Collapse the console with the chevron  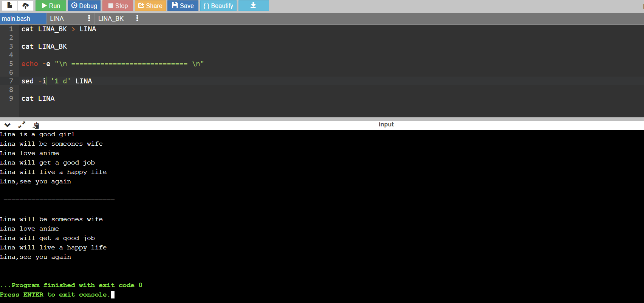click(x=7, y=125)
